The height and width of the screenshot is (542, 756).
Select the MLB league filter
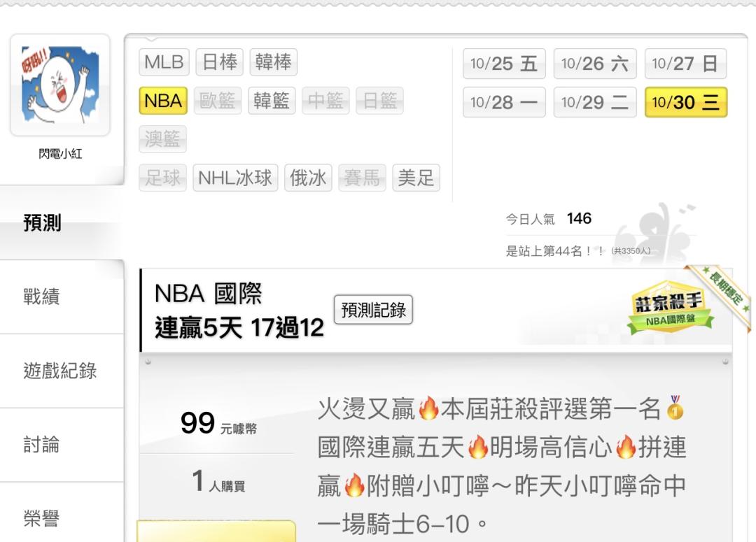(164, 62)
